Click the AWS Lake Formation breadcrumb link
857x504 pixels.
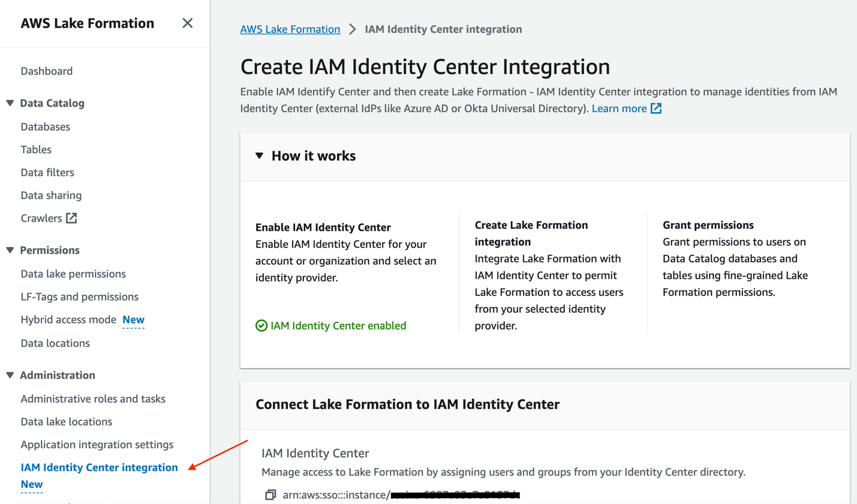click(x=290, y=29)
